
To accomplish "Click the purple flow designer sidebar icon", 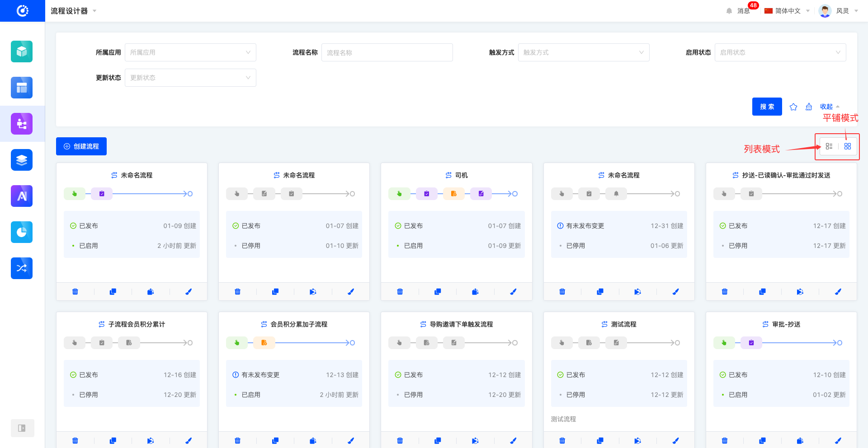I will [x=22, y=124].
